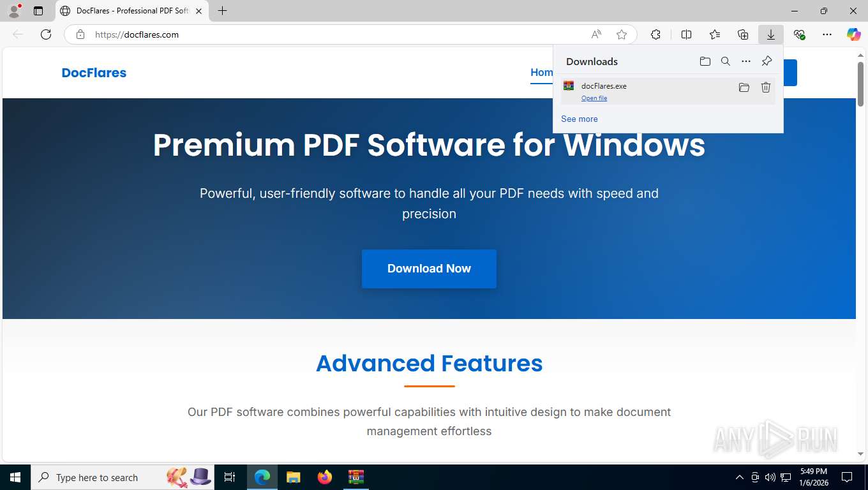Launch Copilot sidebar icon
Image resolution: width=868 pixels, height=490 pixels.
(854, 34)
